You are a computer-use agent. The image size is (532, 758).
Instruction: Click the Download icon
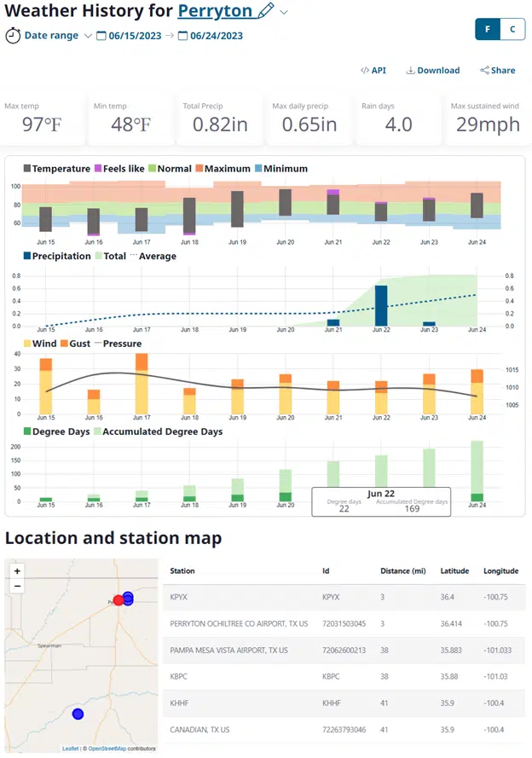[x=410, y=71]
